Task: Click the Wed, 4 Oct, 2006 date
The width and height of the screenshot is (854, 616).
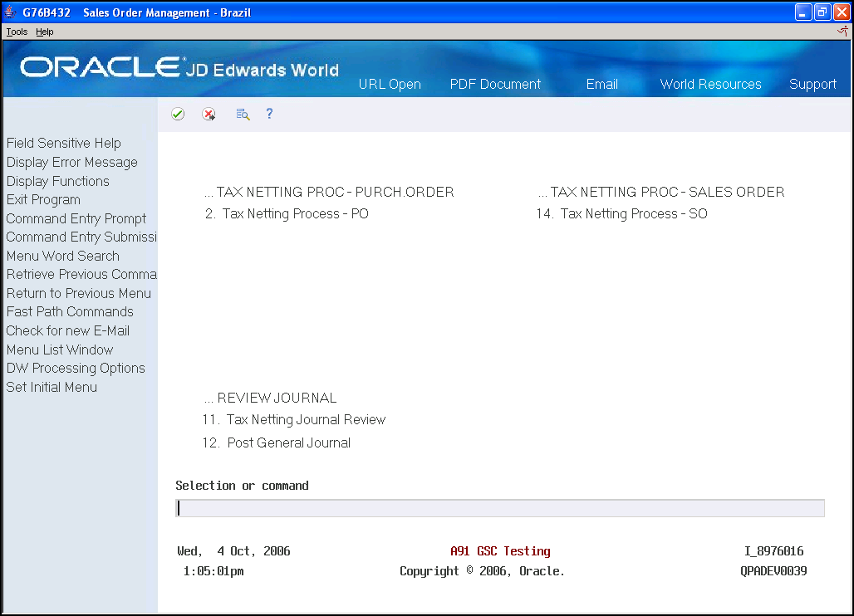Action: coord(233,551)
